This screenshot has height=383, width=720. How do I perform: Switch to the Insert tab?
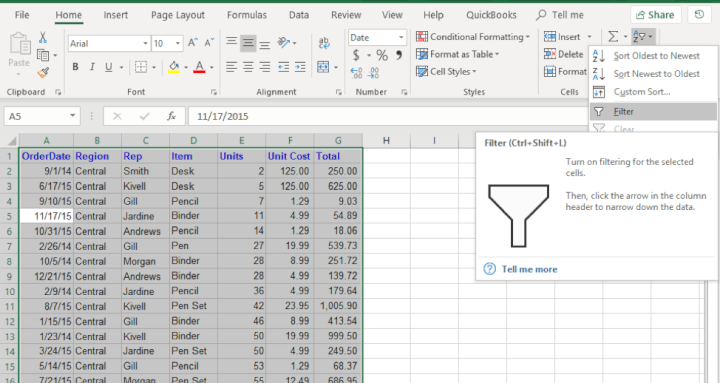coord(115,15)
